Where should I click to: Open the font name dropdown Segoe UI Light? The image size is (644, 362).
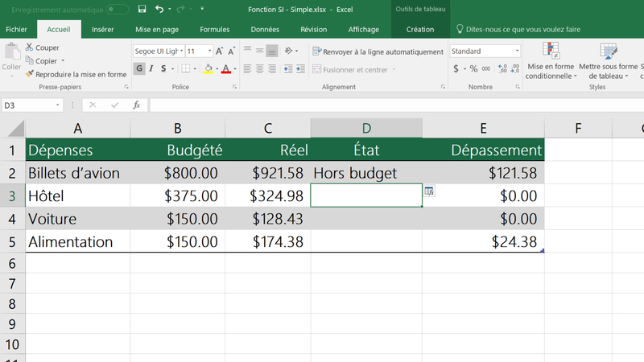point(157,51)
